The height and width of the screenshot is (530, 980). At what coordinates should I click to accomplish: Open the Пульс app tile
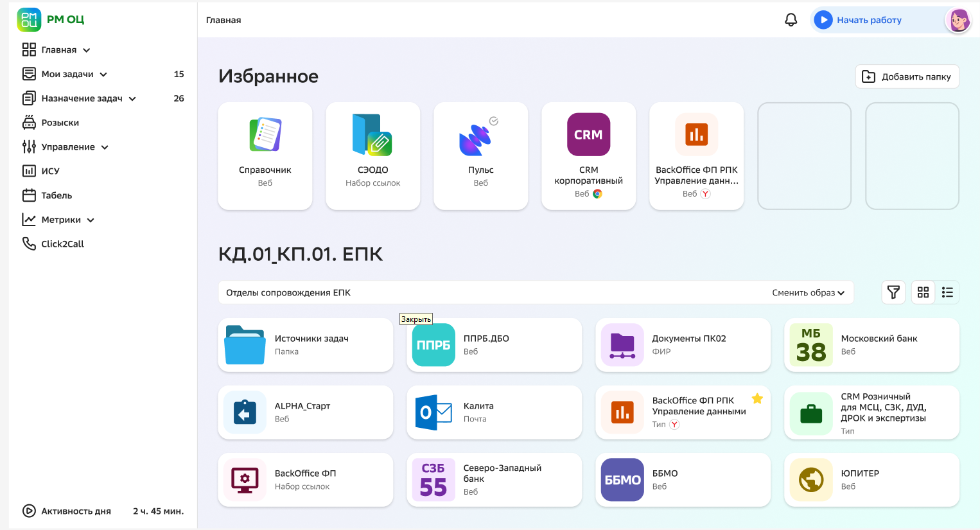(x=480, y=155)
